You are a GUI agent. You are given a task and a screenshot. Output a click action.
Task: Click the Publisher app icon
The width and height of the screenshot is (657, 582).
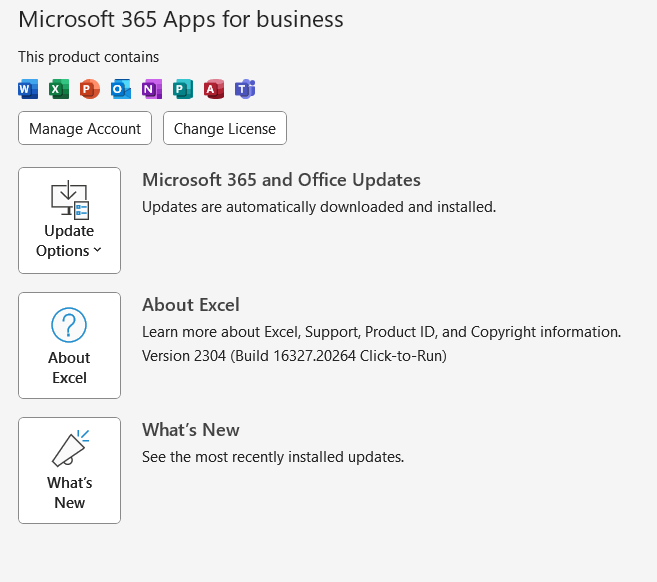click(183, 89)
